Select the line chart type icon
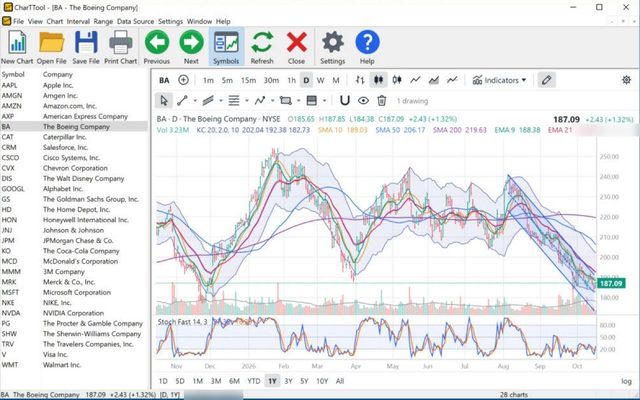The image size is (640, 400). (415, 80)
